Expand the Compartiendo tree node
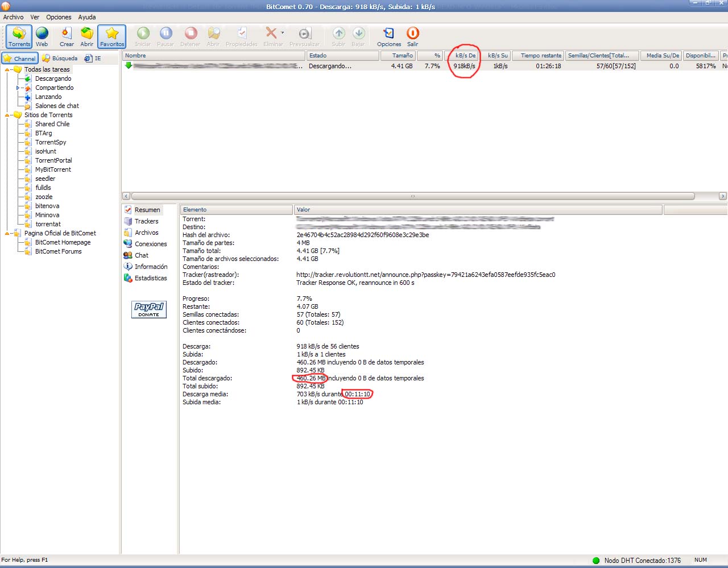Screen dimensions: 728x568 (18, 88)
